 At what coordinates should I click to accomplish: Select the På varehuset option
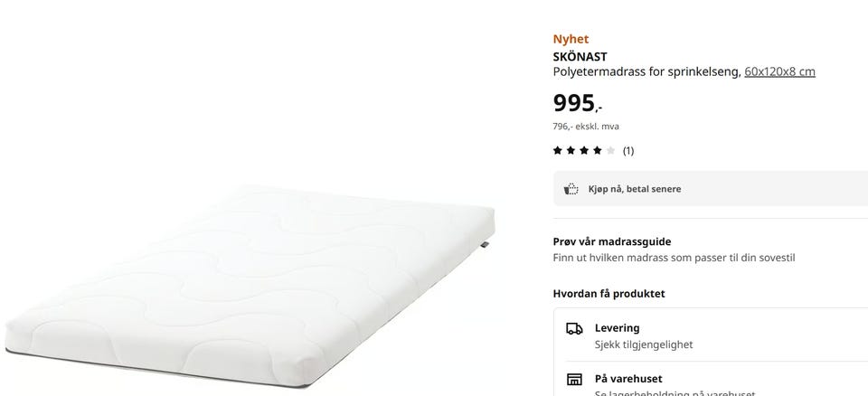point(717,382)
